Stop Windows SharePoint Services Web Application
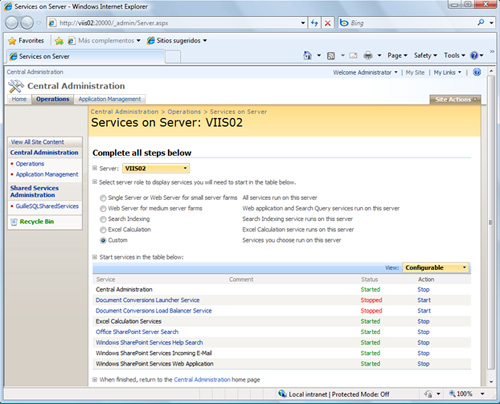The width and height of the screenshot is (500, 404). (x=423, y=364)
